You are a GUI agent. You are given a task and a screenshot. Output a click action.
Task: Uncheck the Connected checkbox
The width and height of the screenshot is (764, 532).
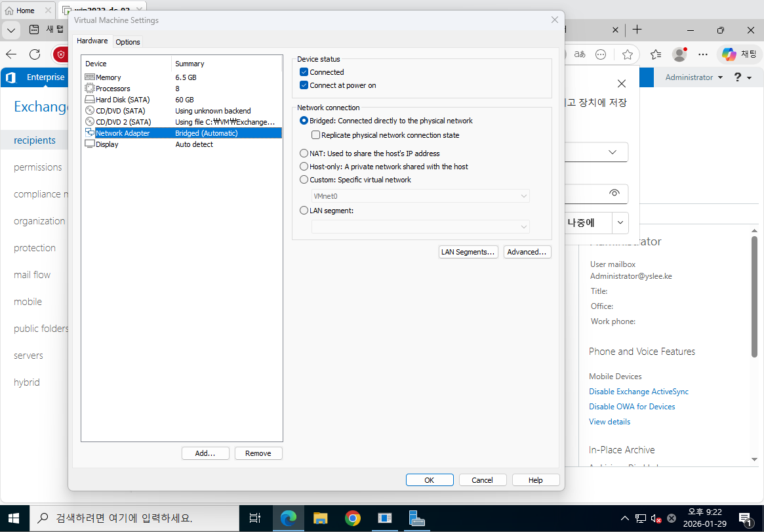[x=304, y=72]
